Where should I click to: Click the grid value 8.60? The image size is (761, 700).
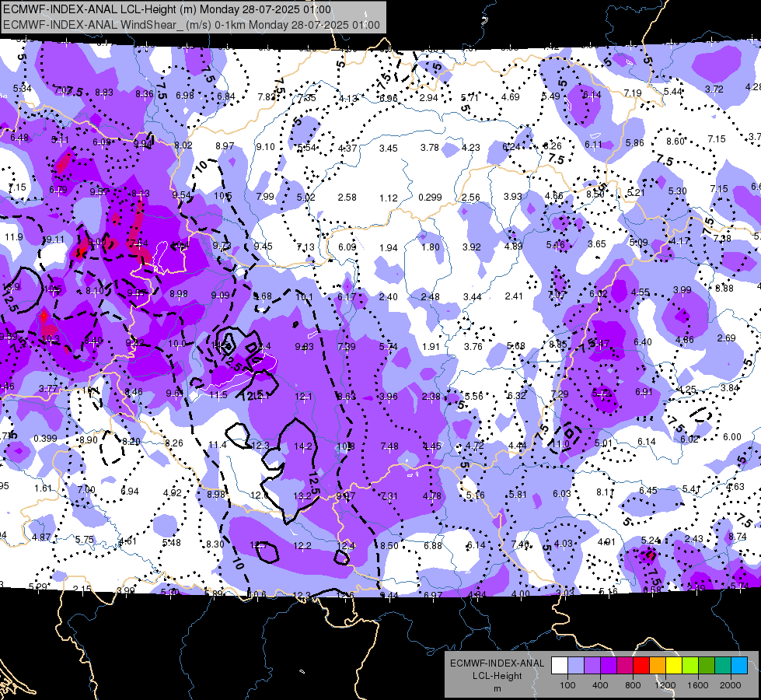point(675,142)
